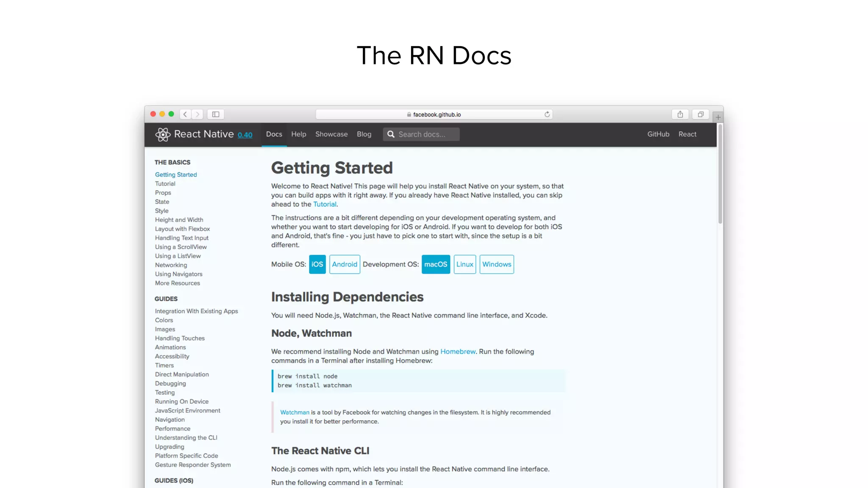Reload the page using the refresh icon
This screenshot has height=488, width=868.
click(x=547, y=114)
